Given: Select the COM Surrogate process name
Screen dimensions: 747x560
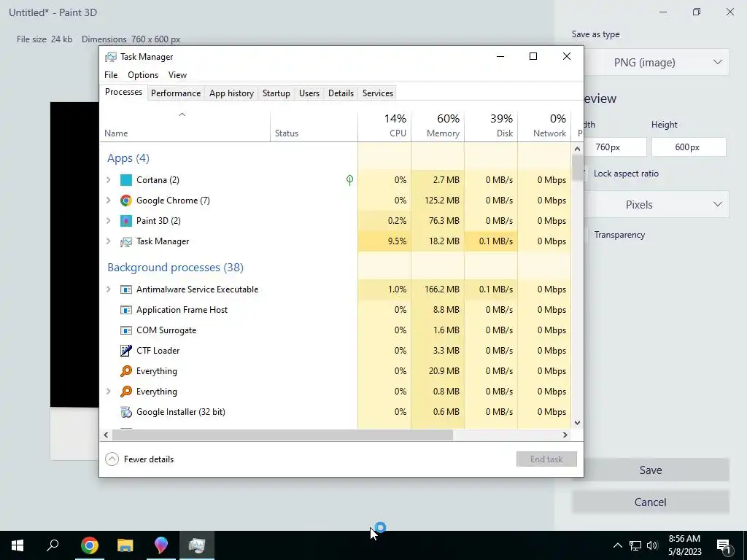Looking at the screenshot, I should (166, 330).
